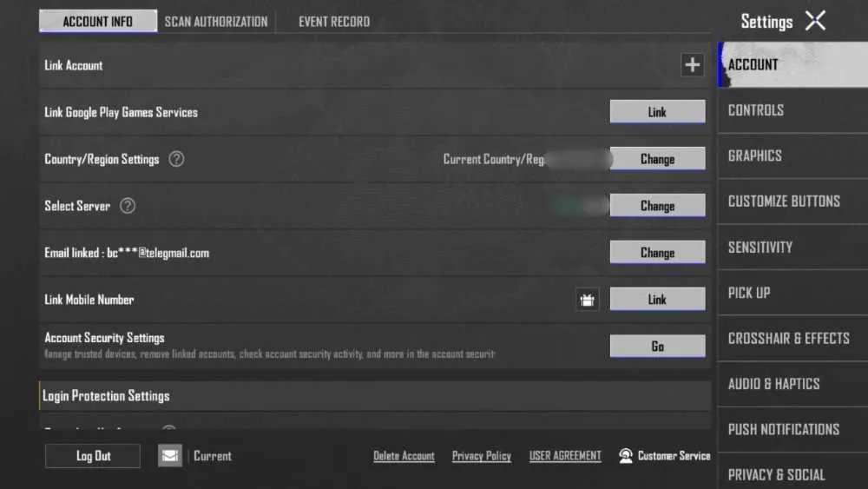Open Privacy & Social settings category
The width and height of the screenshot is (868, 489).
tap(792, 473)
